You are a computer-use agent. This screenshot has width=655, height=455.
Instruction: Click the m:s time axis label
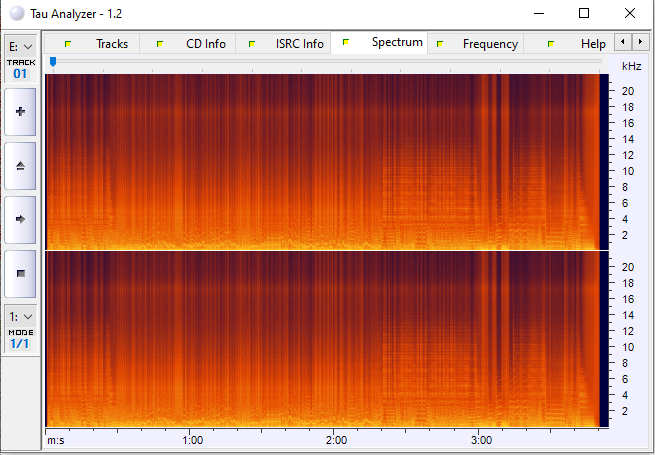[x=56, y=440]
